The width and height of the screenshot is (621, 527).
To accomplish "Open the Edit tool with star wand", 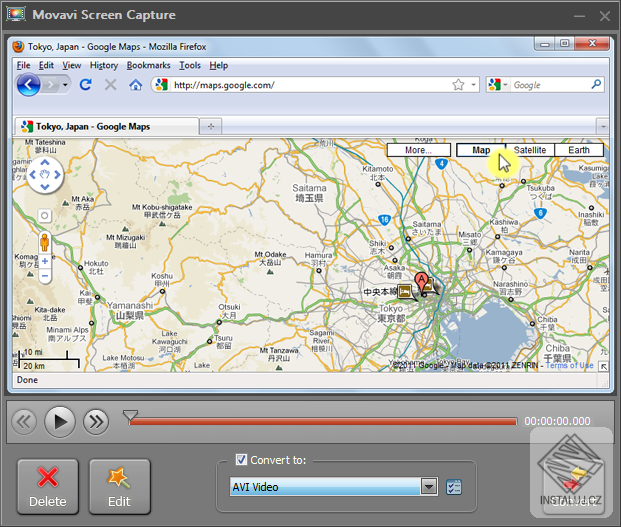I will [x=120, y=487].
